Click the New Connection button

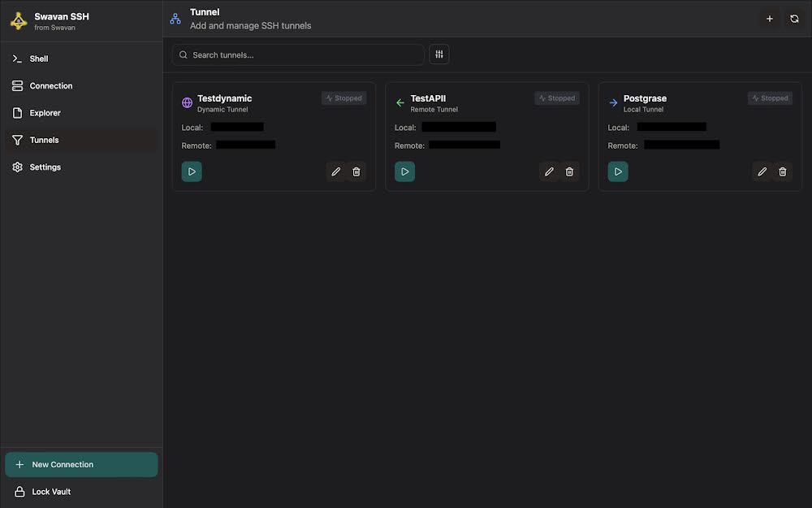click(x=81, y=465)
